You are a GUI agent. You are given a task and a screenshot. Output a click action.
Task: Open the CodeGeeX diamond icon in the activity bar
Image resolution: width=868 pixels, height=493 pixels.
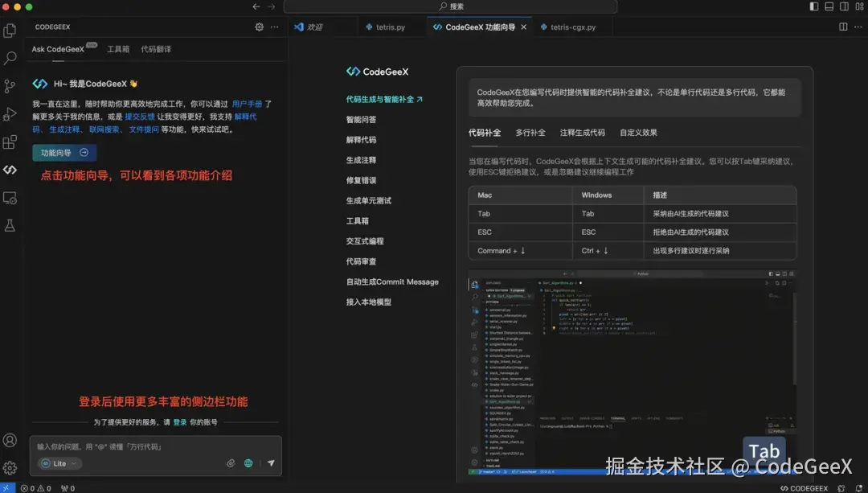pos(10,170)
